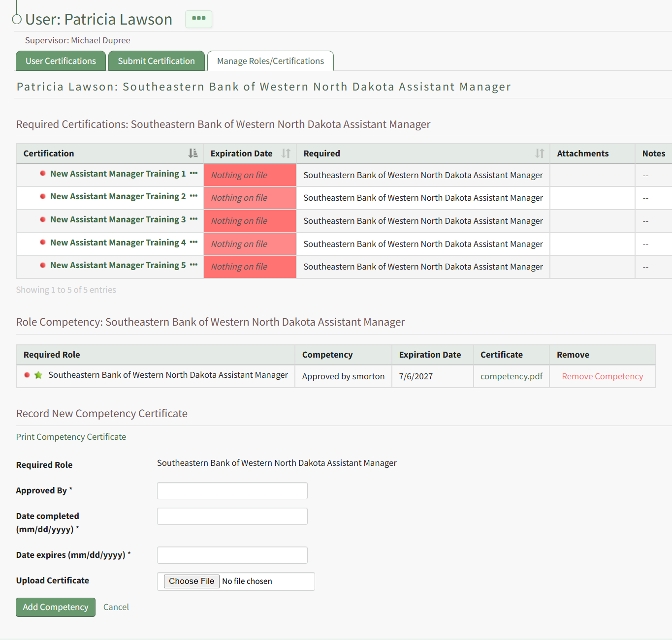Click the green star in Role Competency row
The width and height of the screenshot is (672, 640).
[x=38, y=375]
